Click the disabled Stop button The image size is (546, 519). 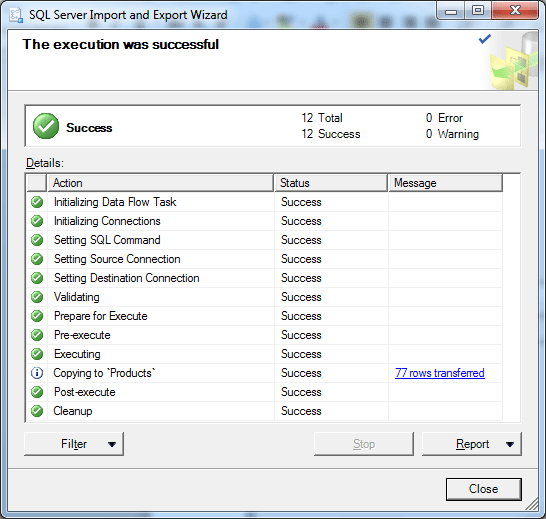364,444
